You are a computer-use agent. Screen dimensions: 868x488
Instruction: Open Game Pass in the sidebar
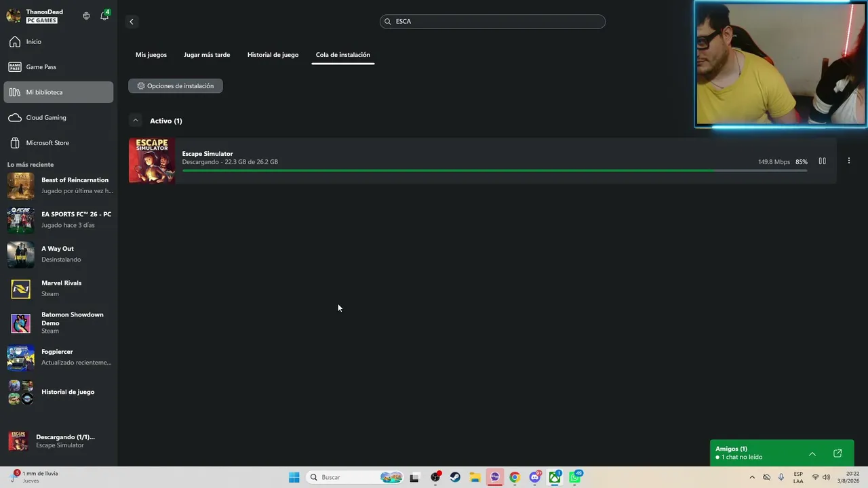click(x=58, y=67)
